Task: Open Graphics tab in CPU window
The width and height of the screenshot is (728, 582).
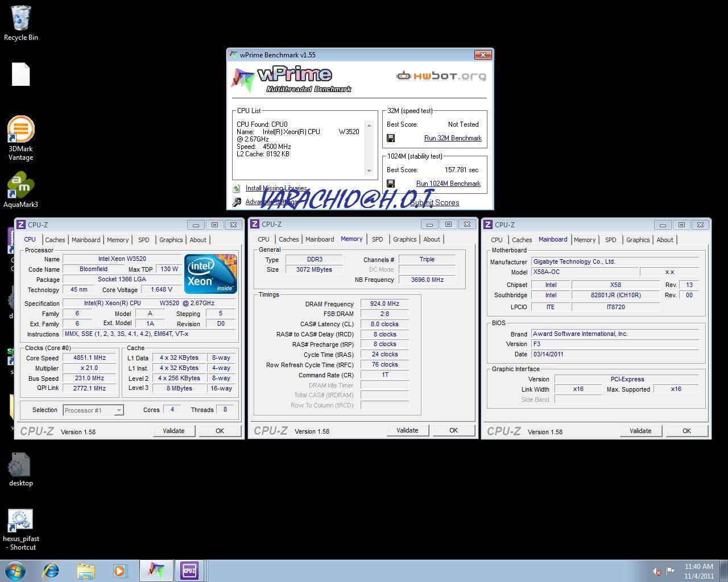Action: 171,240
